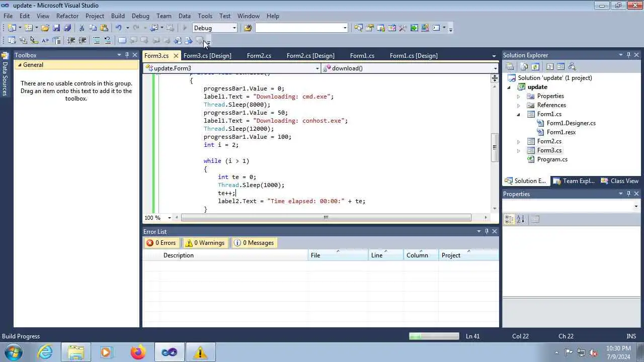Click the Open File folder icon

[x=45, y=28]
